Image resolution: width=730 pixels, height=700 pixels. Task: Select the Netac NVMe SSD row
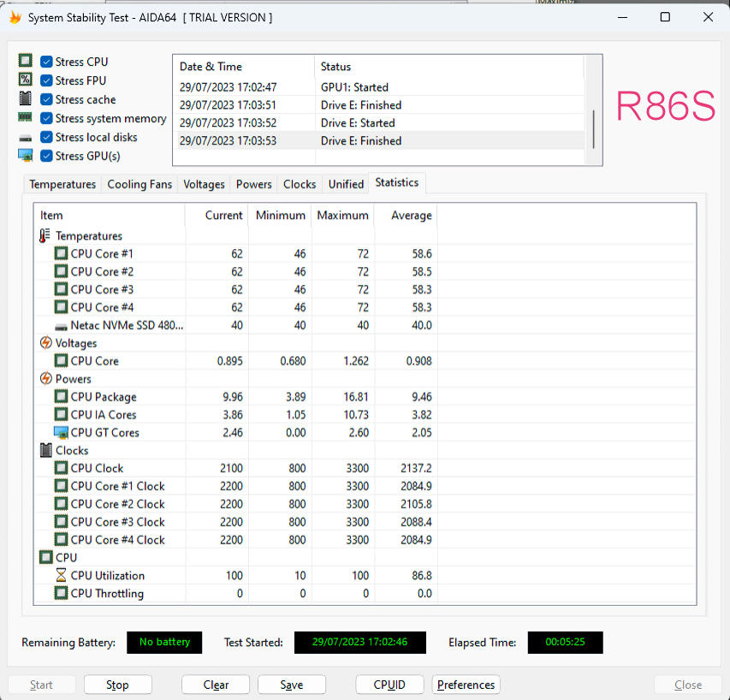(365, 325)
